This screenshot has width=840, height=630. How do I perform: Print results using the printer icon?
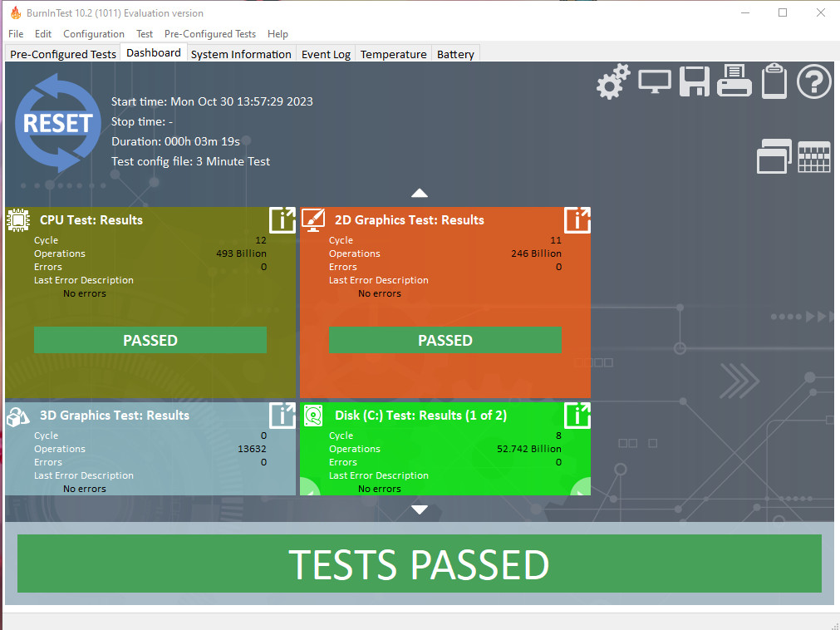point(734,81)
